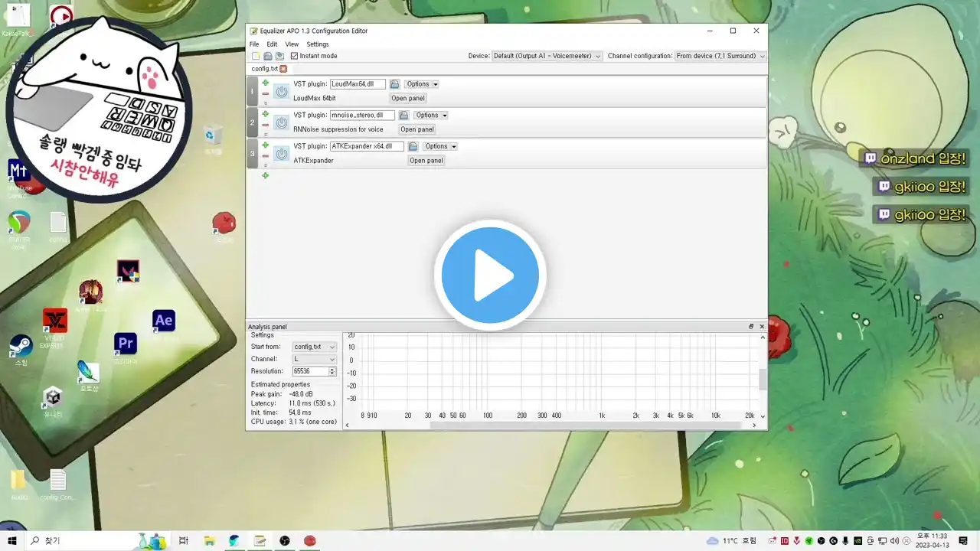Browse file for LoudMax64.dll plugin
The width and height of the screenshot is (980, 551).
click(394, 84)
